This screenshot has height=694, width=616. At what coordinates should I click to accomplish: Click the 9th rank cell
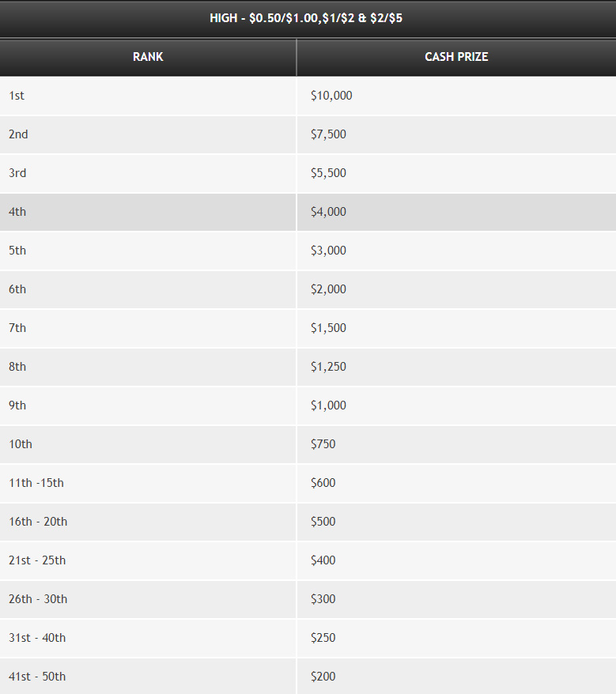148,405
